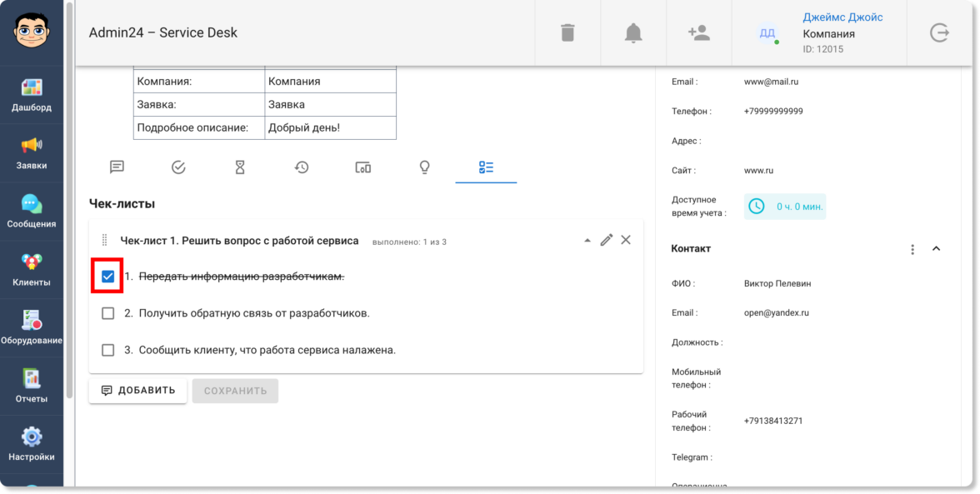Open the hourglass time tab
The height and width of the screenshot is (494, 980).
pyautogui.click(x=240, y=167)
